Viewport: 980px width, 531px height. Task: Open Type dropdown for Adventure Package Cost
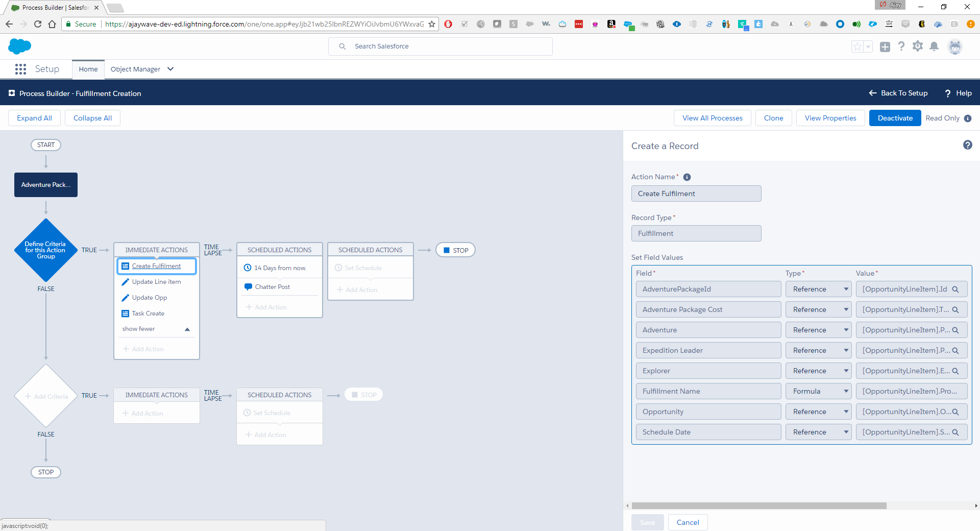[819, 309]
